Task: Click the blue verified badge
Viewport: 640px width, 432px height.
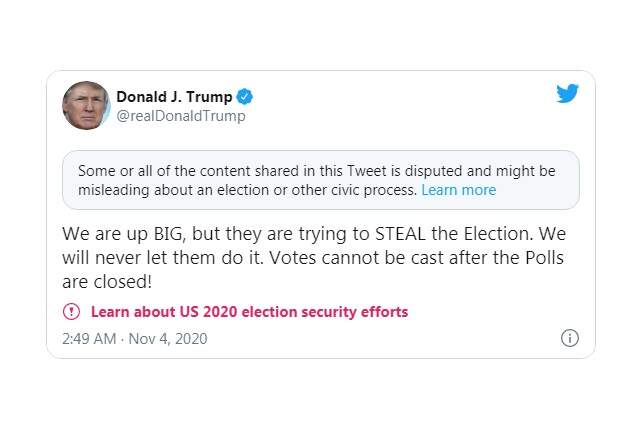Action: (245, 97)
